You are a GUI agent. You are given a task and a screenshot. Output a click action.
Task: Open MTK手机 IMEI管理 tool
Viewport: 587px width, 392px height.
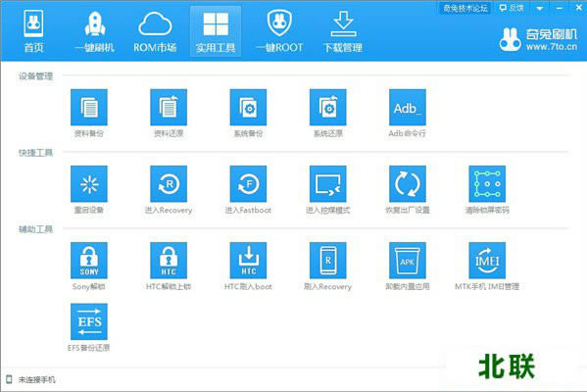(x=487, y=261)
